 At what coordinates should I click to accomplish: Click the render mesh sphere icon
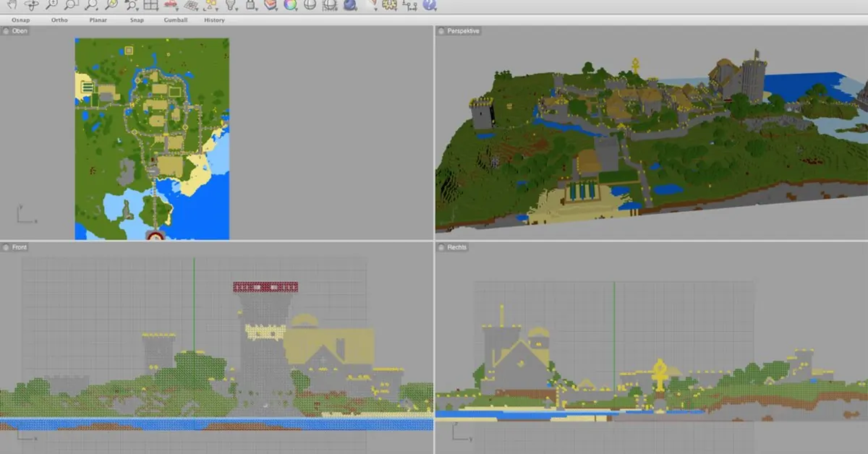[330, 5]
